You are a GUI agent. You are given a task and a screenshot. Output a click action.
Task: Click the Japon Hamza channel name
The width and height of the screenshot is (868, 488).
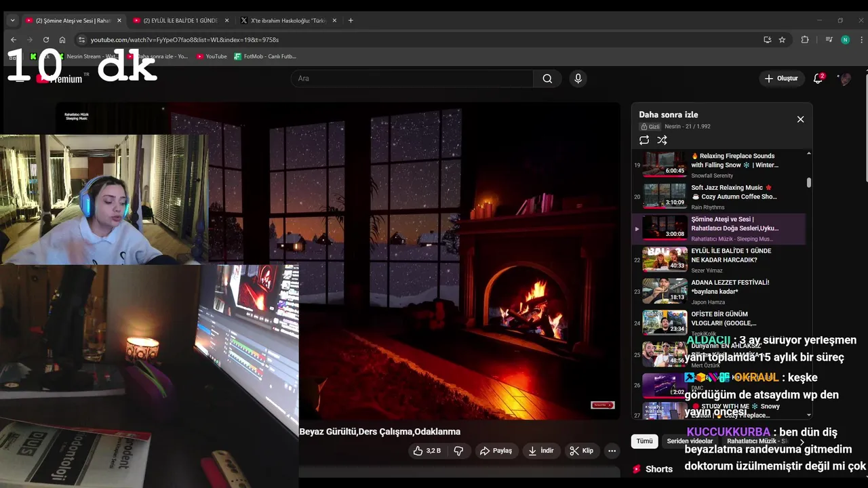(x=708, y=302)
